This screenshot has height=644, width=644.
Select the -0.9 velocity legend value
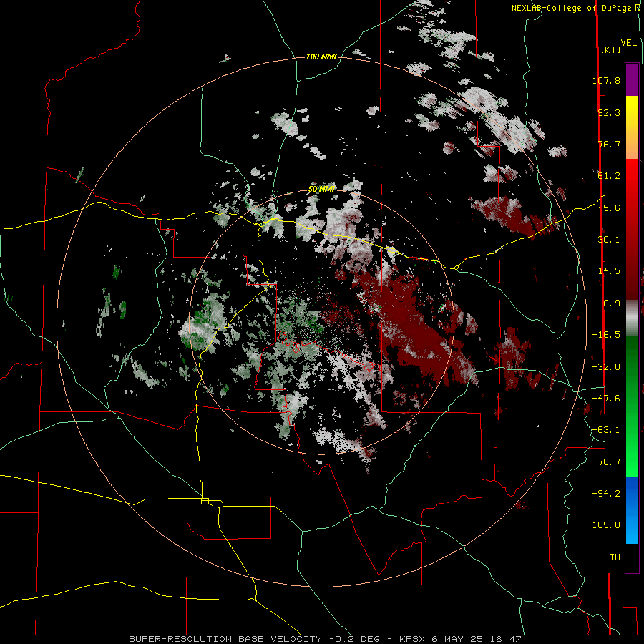pyautogui.click(x=609, y=303)
